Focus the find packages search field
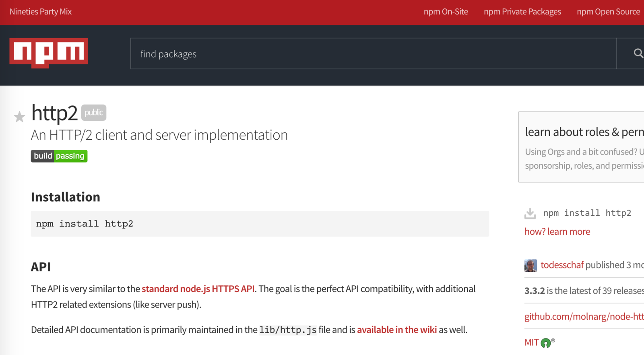Screen dimensions: 644x355 point(374,54)
